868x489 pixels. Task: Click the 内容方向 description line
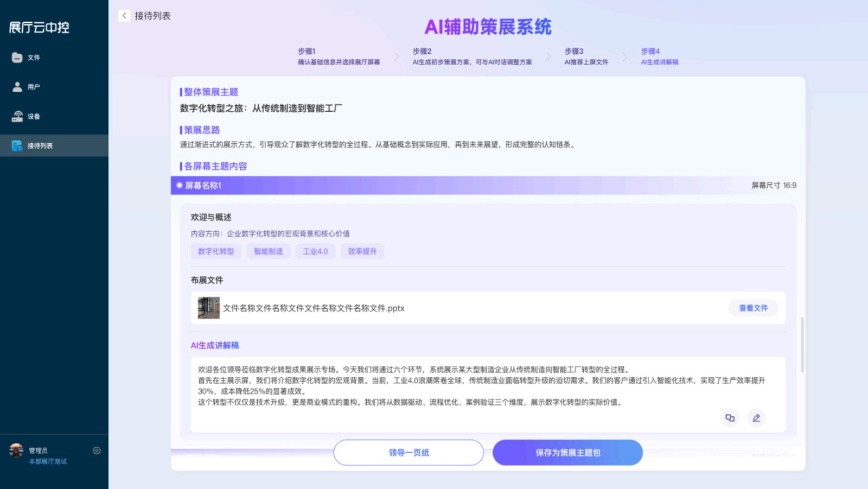(270, 234)
